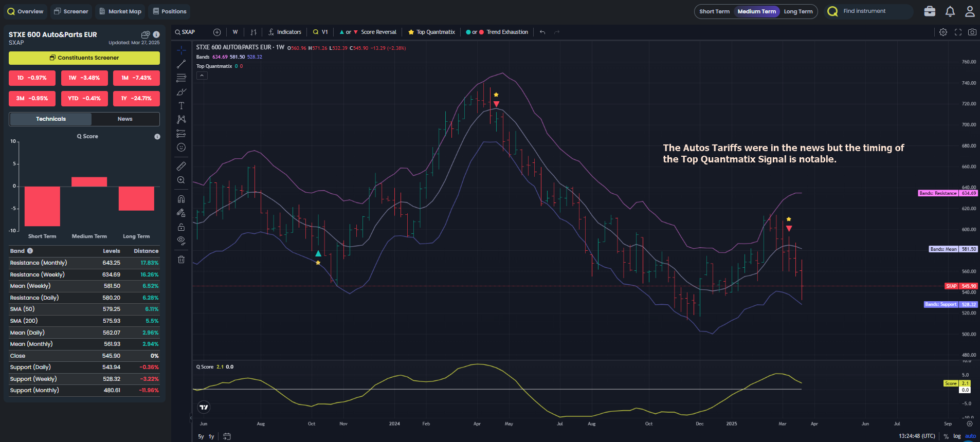
Task: Toggle lock all drawing tools
Action: coord(182,227)
